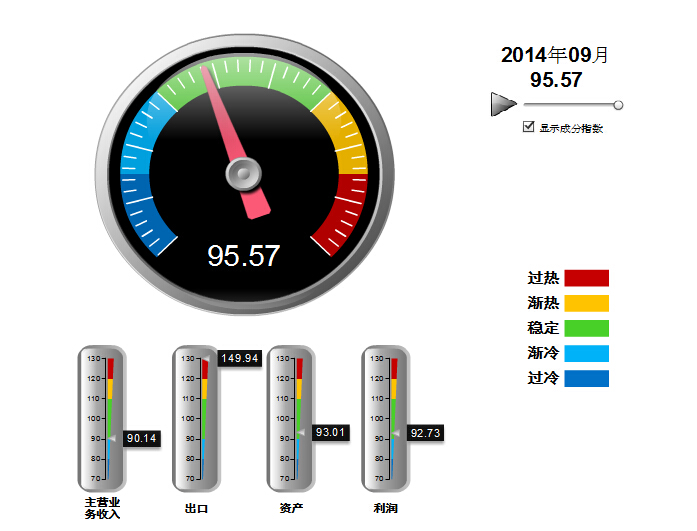The width and height of the screenshot is (697, 531).
Task: Click the 92.73 value label
Action: click(424, 433)
